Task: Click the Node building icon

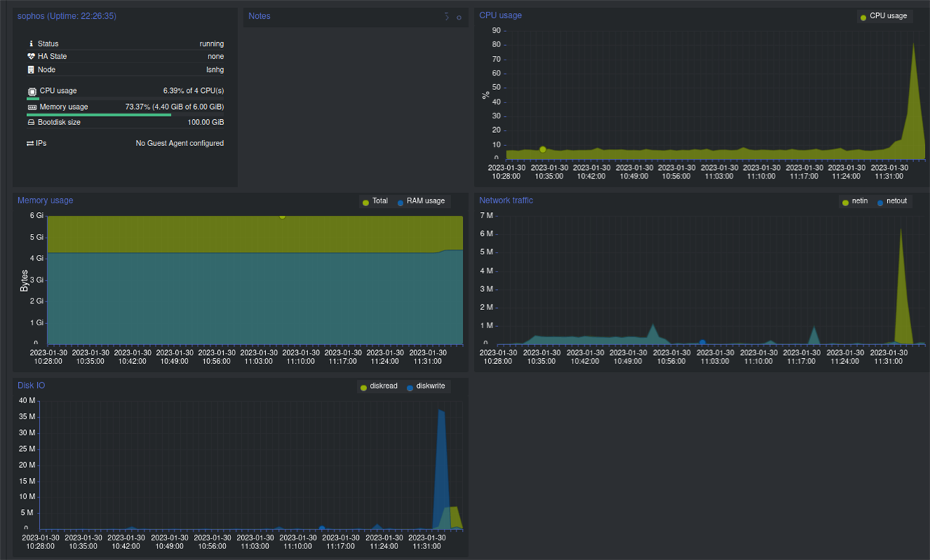Action: [x=31, y=70]
